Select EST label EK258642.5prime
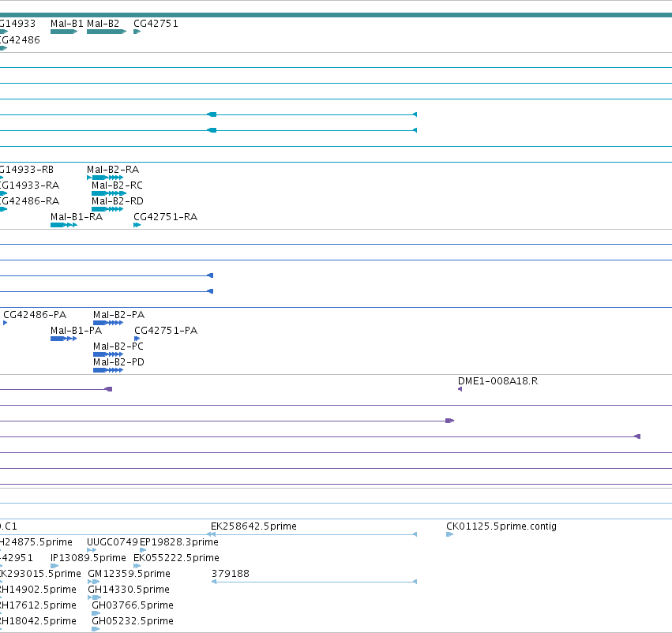 253,526
